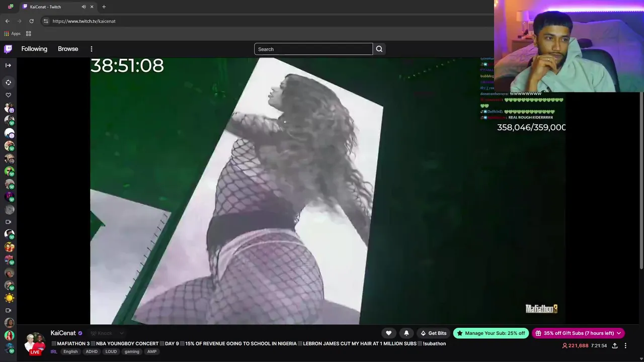Screen dimensions: 644x362
Task: Expand the left sidebar with arrow icon
Action: click(x=8, y=65)
